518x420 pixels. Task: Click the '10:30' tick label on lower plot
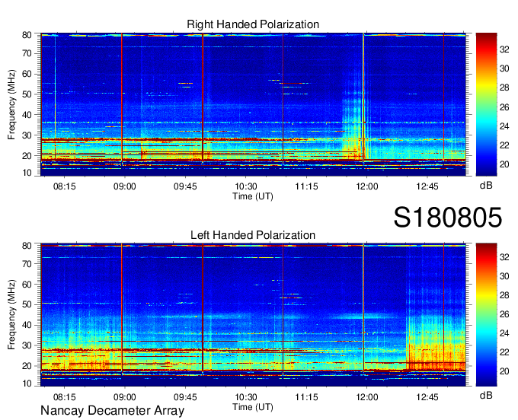[246, 397]
